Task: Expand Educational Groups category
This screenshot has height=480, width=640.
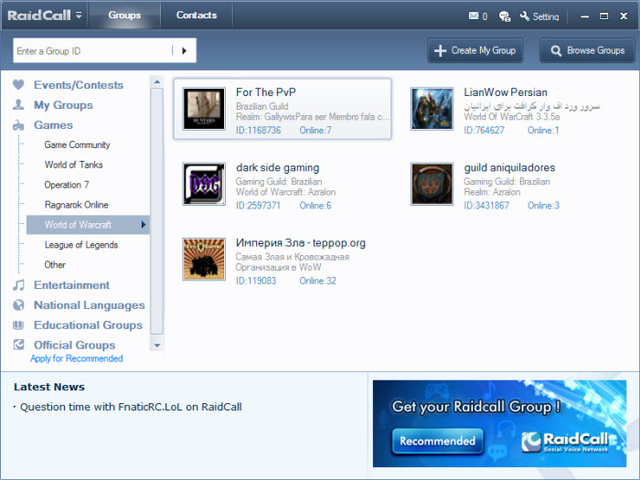Action: click(x=88, y=325)
